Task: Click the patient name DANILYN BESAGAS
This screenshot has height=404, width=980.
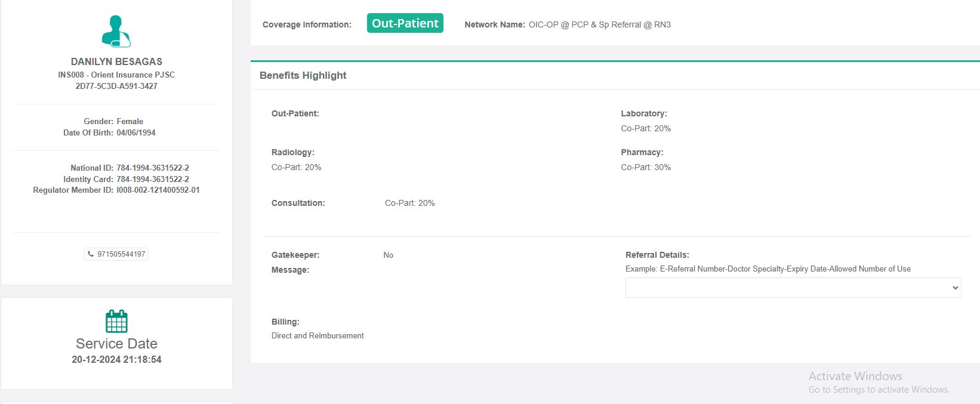Action: 116,61
